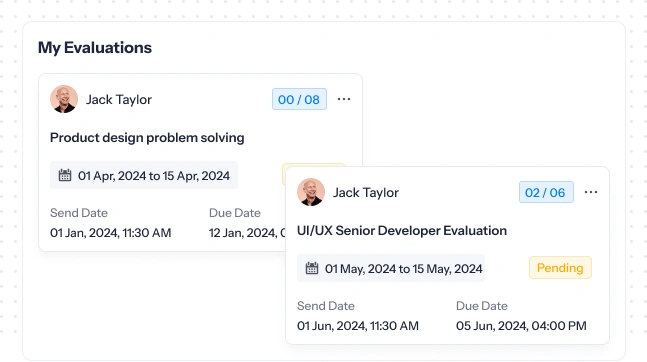Click the 00 / 08 progress badge
Viewport: 647px width, 362px height.
[x=299, y=99]
